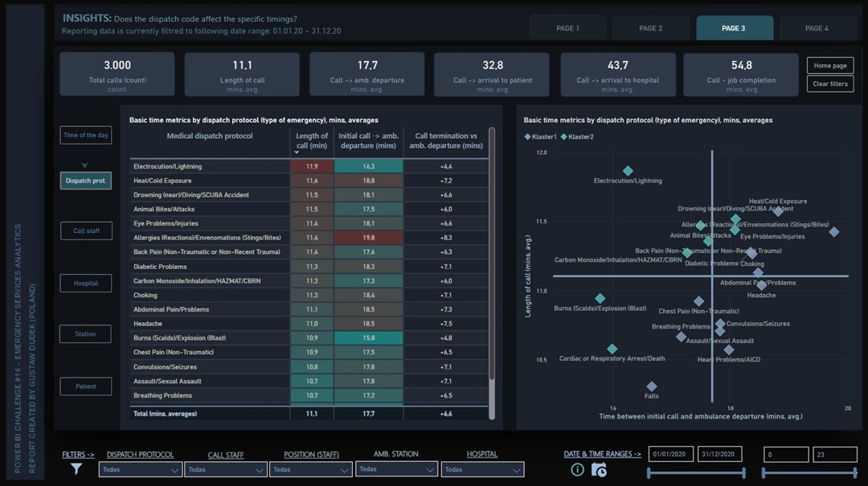Go to the PAGE 4 tab

817,28
